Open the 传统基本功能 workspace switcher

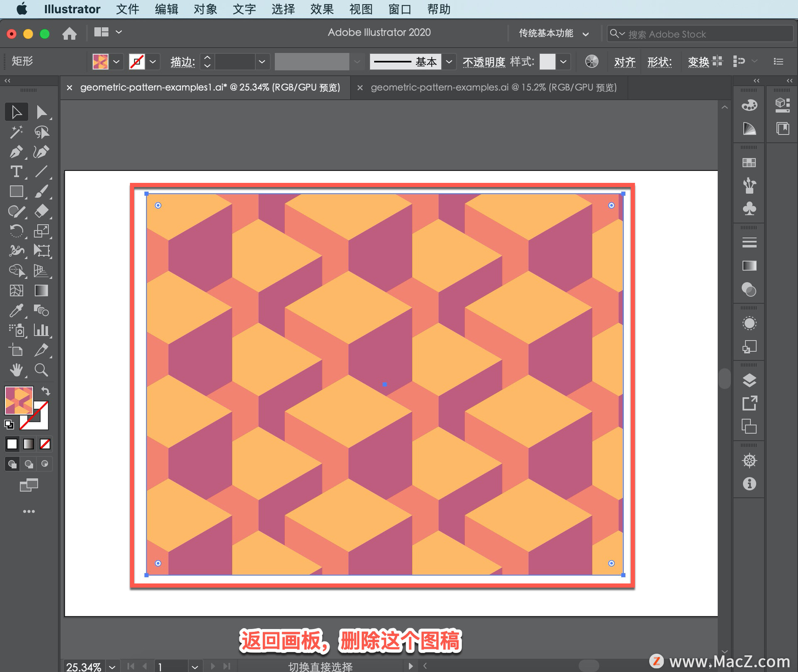coord(553,33)
